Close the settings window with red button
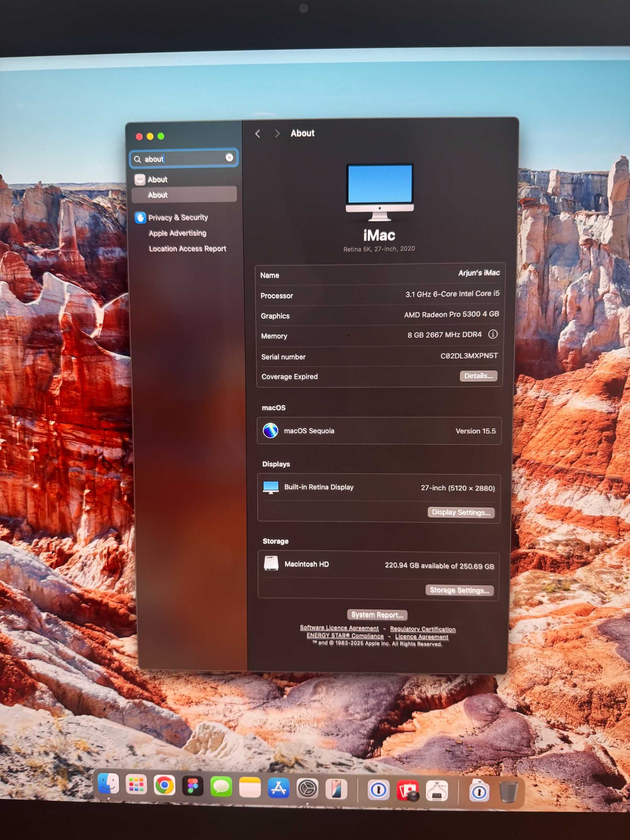The image size is (630, 840). (x=139, y=137)
